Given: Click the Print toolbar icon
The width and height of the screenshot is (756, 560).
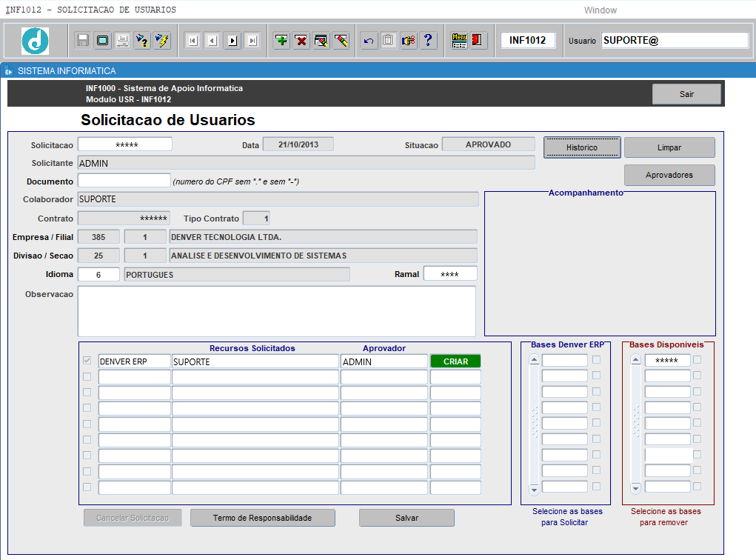Looking at the screenshot, I should click(122, 41).
